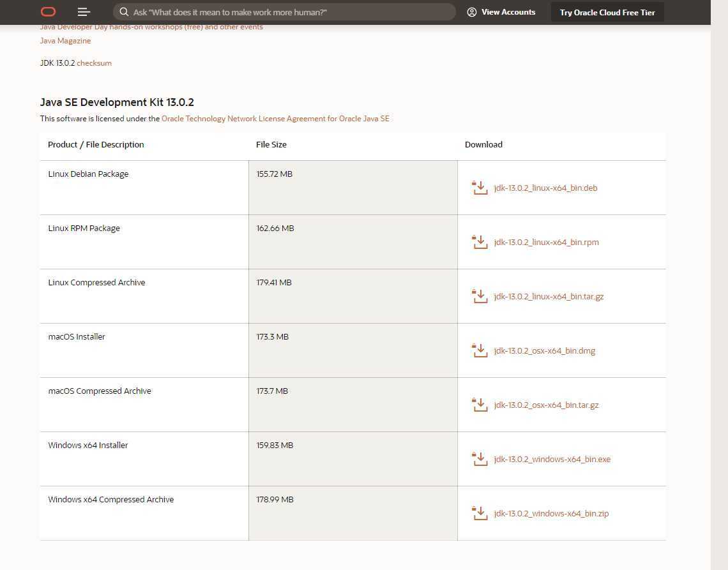Click download icon for windows-x64_bin.zip
This screenshot has height=570, width=728.
tap(480, 514)
